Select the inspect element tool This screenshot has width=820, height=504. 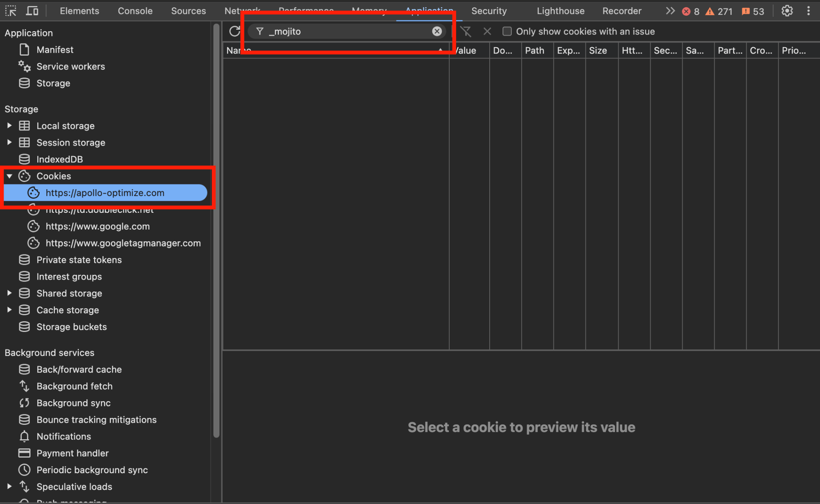(x=11, y=11)
